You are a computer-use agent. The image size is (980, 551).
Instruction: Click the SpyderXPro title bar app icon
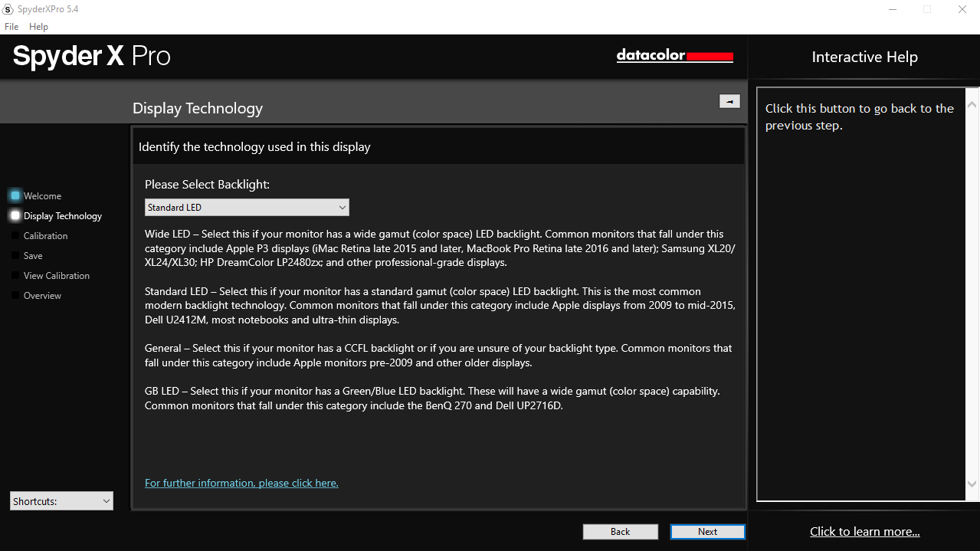tap(8, 9)
